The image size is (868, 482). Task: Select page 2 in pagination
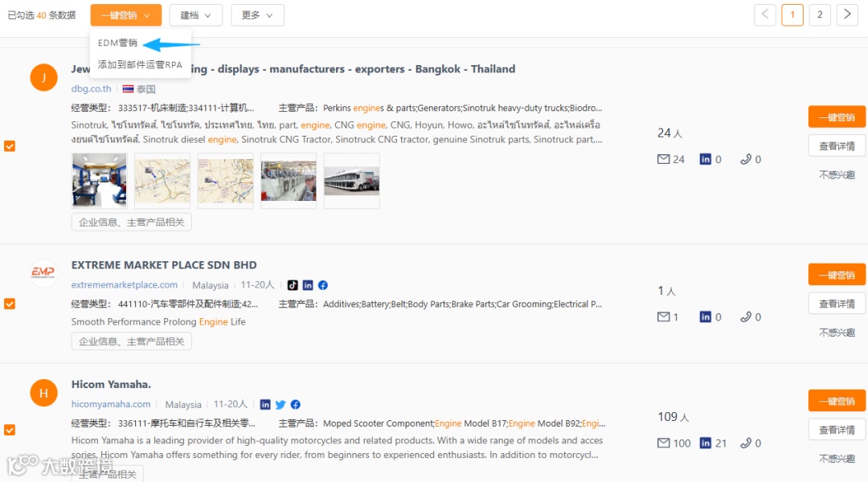(820, 14)
